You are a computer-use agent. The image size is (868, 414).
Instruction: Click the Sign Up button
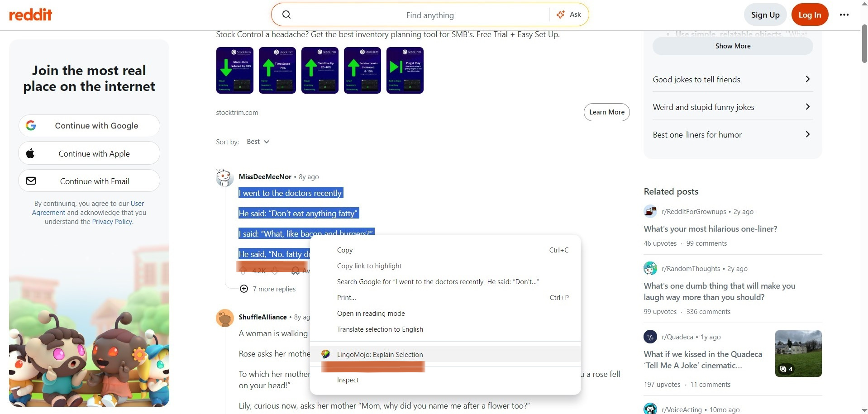coord(765,14)
